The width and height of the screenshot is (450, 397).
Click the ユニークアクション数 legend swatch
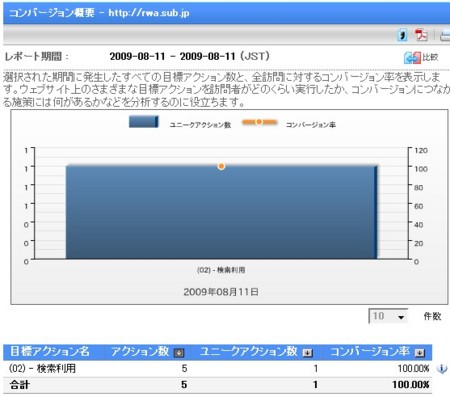(144, 122)
